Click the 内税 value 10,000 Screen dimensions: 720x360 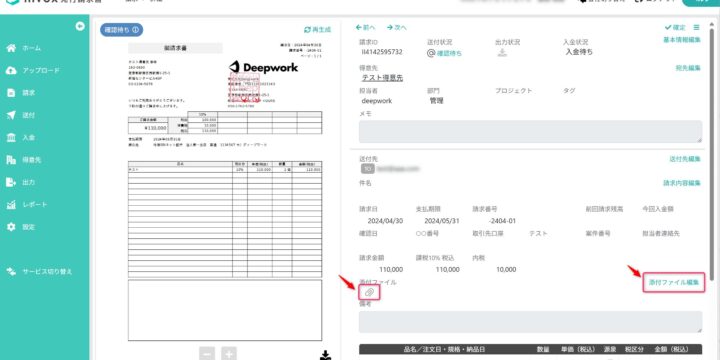point(506,270)
